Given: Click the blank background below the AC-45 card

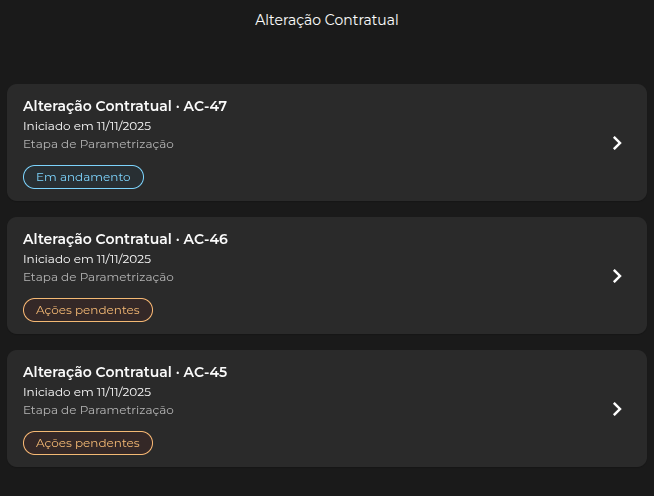Looking at the screenshot, I should (327, 482).
